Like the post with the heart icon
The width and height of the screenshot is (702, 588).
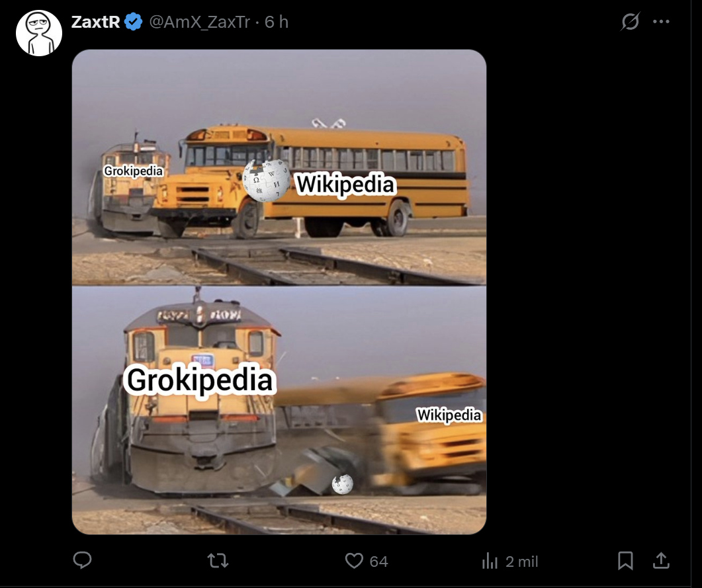(x=354, y=561)
